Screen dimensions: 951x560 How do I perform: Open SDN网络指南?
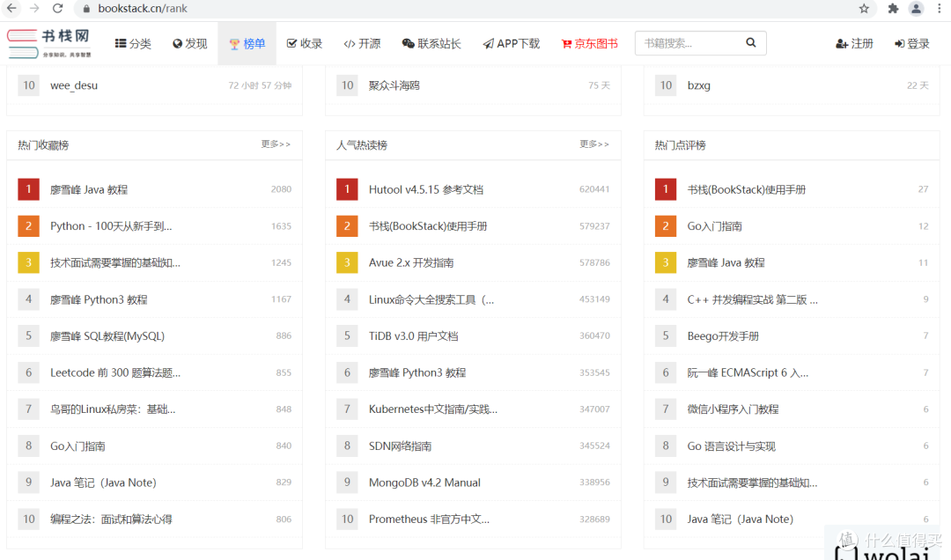[401, 446]
